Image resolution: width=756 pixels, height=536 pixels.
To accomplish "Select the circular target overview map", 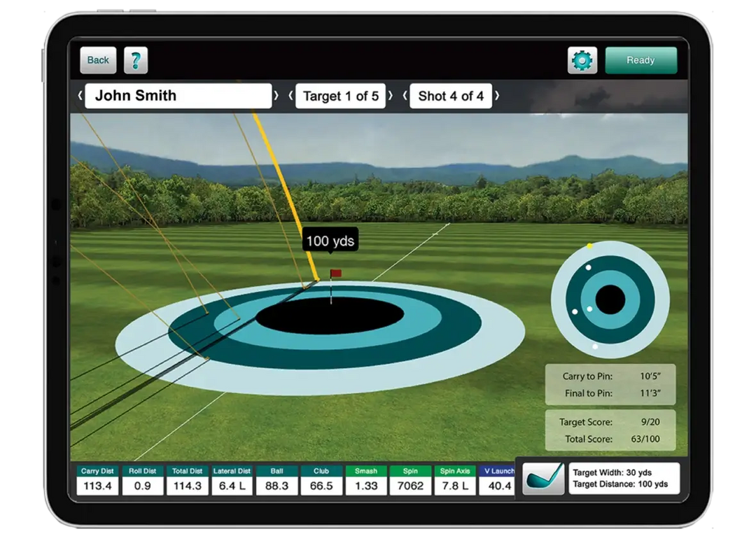I will 610,299.
